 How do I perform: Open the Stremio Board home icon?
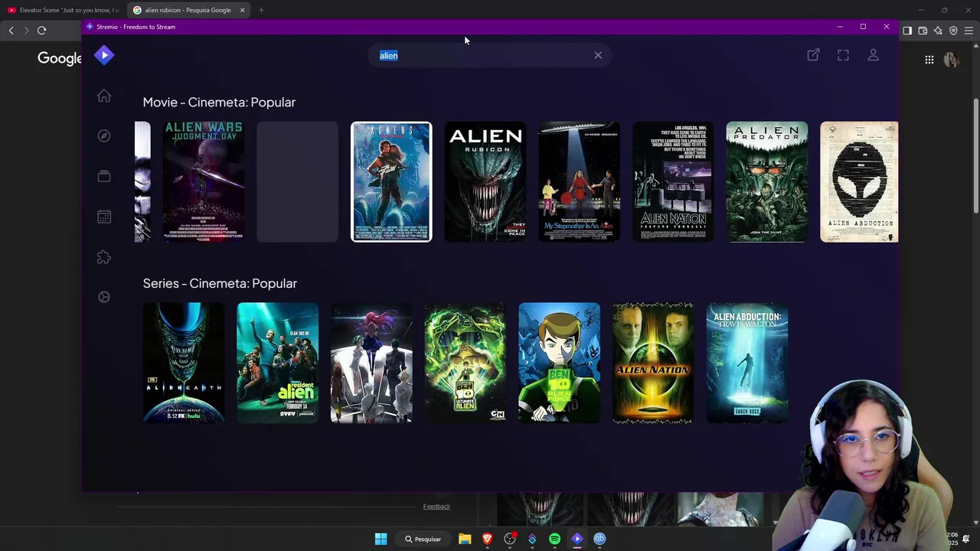tap(104, 96)
